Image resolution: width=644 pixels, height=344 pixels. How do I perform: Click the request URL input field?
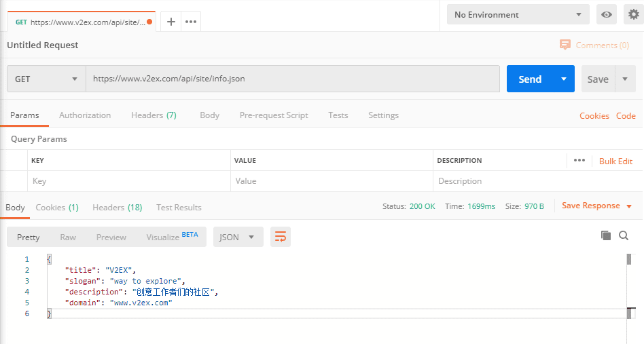tap(292, 79)
